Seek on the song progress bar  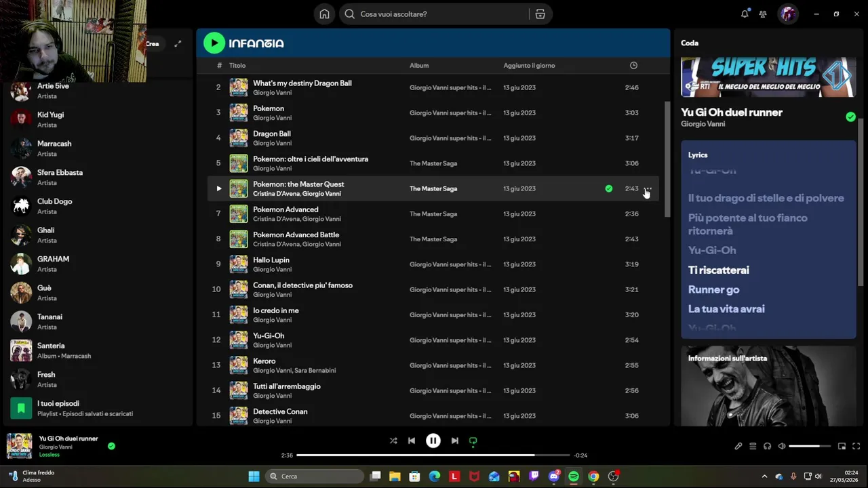point(433,455)
